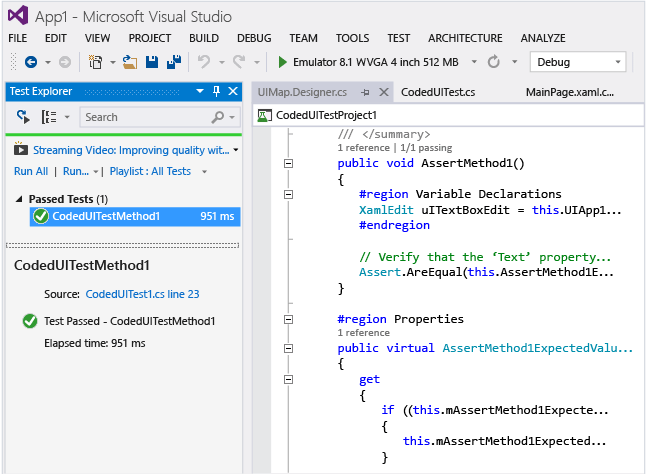Click the Redo arrow icon
646x474 pixels.
[x=239, y=62]
